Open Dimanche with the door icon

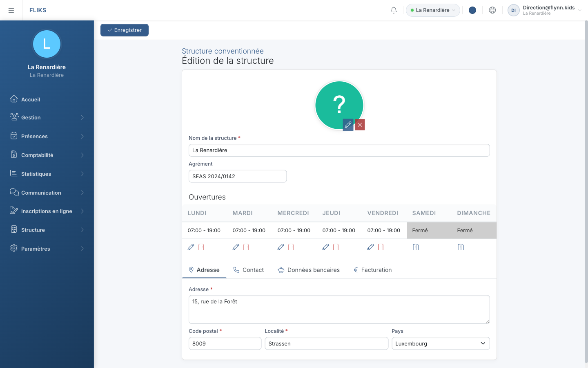click(x=461, y=247)
